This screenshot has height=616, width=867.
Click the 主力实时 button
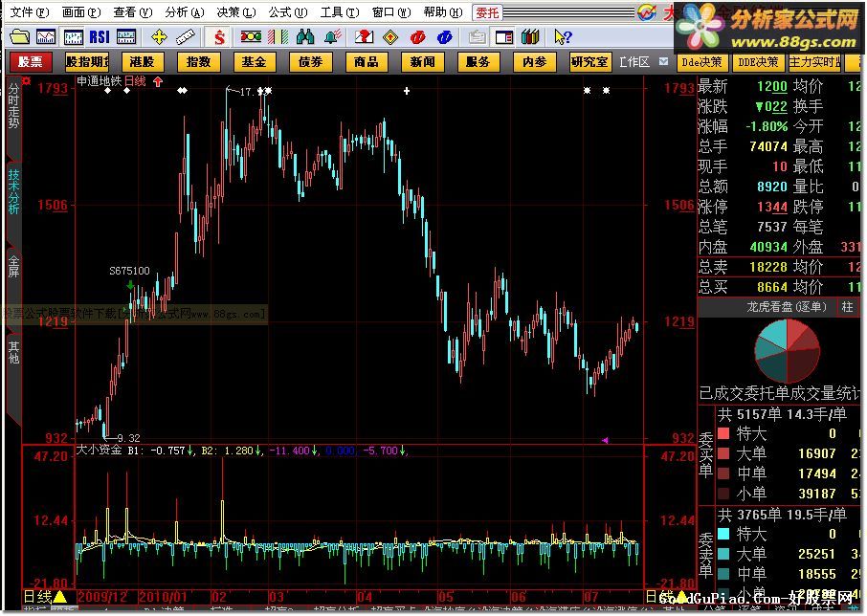815,62
